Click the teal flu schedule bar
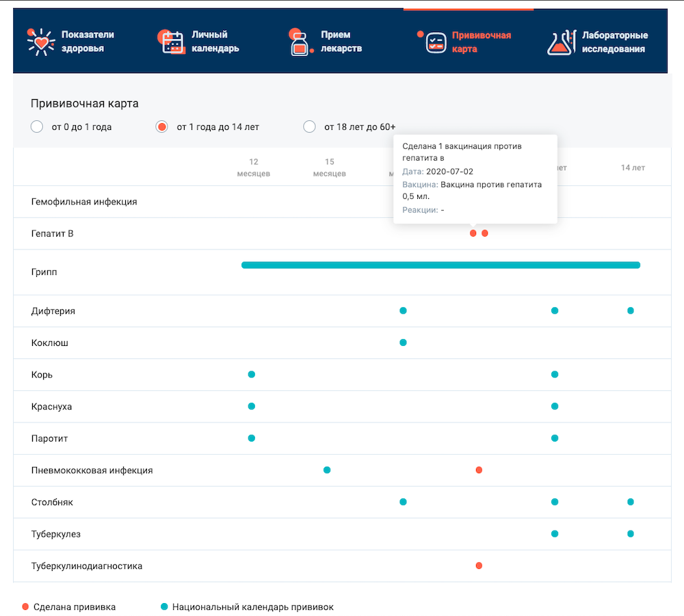Image resolution: width=684 pixels, height=616 pixels. (440, 265)
